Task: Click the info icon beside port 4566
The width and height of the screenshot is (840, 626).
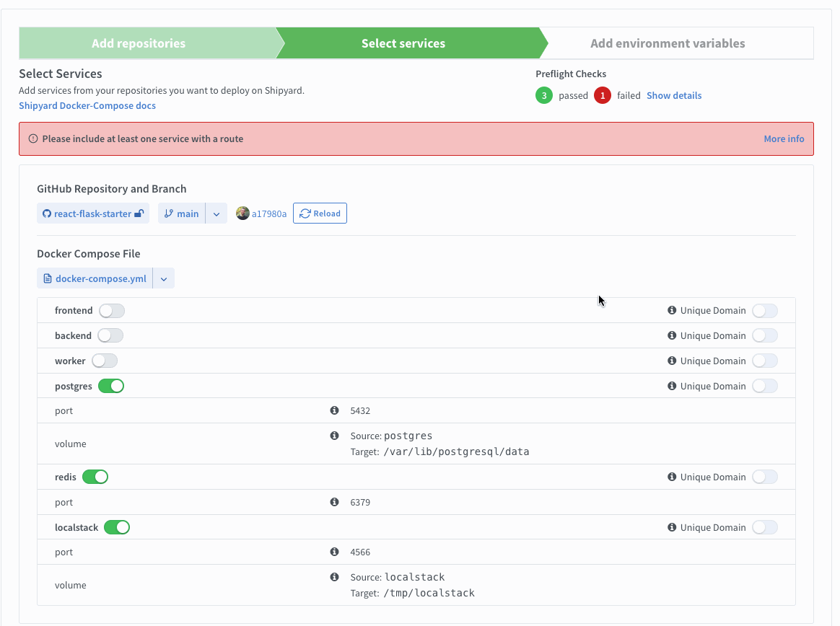Action: tap(334, 552)
